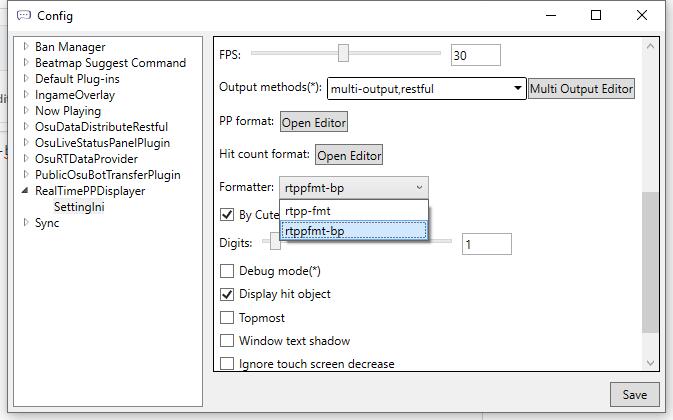Screen dimensions: 673x420
Task: Click the Config window title icon
Action: pos(24,15)
